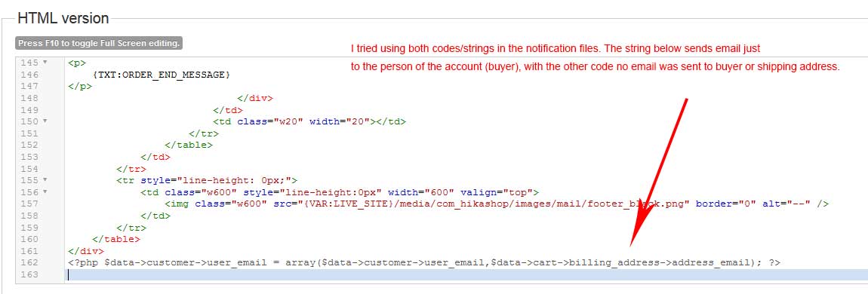Click the closing </table> tag on line 160
This screenshot has height=294, width=868.
coord(116,239)
